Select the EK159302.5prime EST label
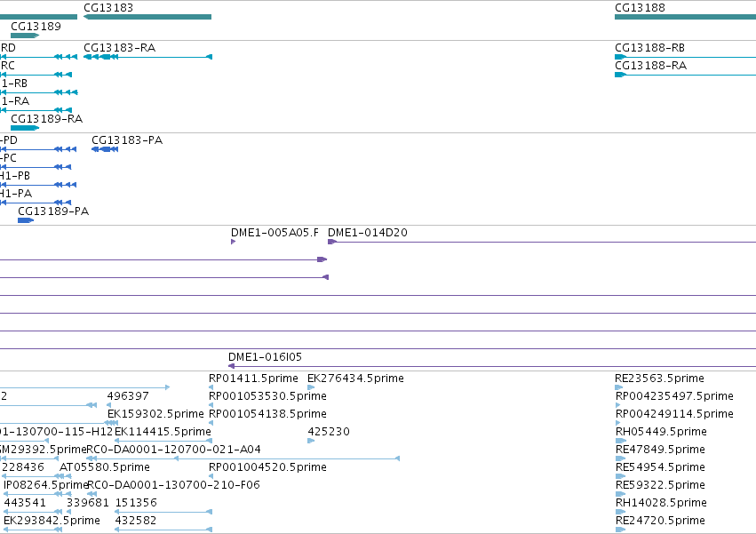Screen dimensions: 756x534 (155, 414)
